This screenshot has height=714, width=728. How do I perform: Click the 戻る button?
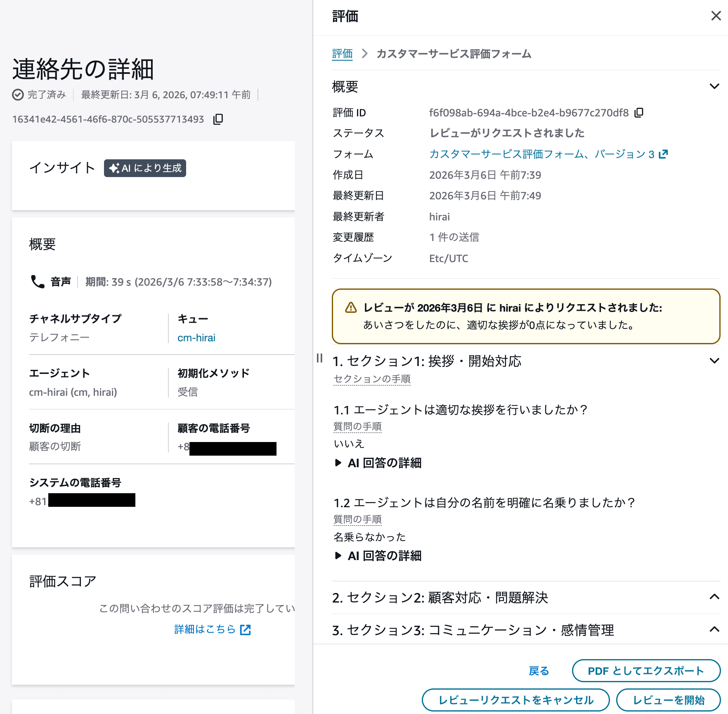coord(538,671)
